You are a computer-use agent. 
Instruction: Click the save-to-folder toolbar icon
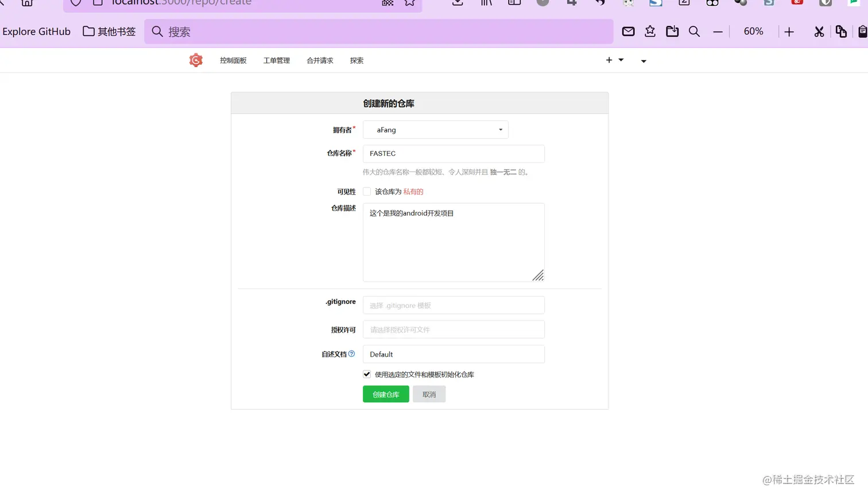point(672,32)
